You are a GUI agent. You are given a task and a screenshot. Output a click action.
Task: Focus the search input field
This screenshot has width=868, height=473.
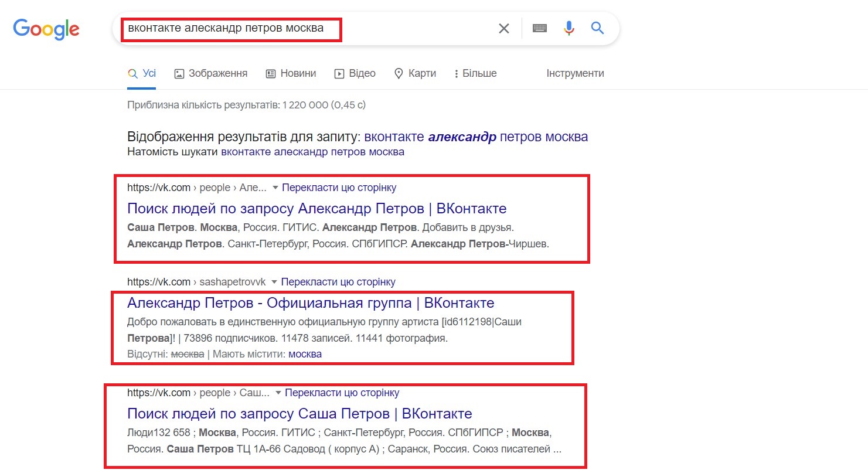pos(305,28)
